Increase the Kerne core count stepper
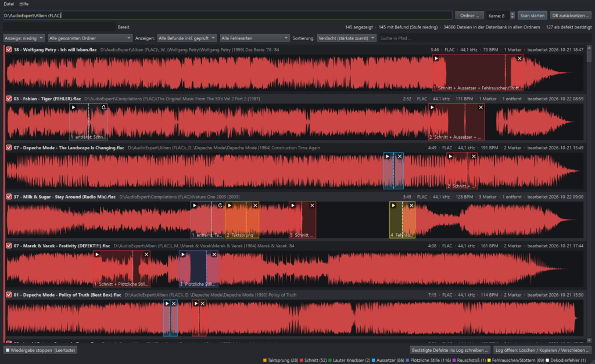595x364 pixels. (x=512, y=14)
